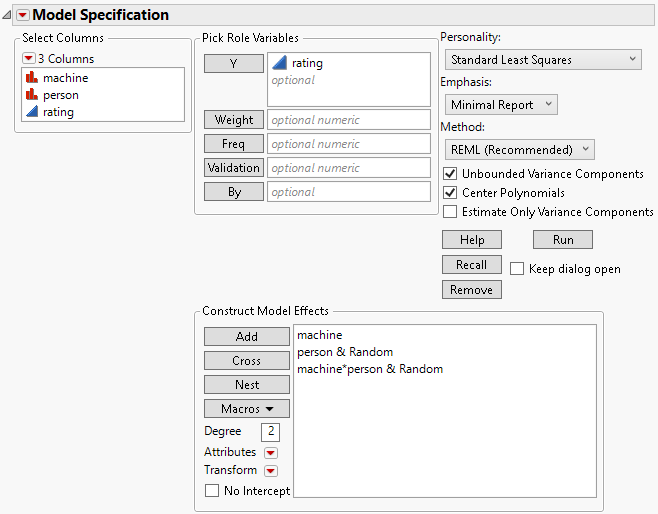Click the rating icon in Y role box
658x514 pixels.
(x=280, y=64)
